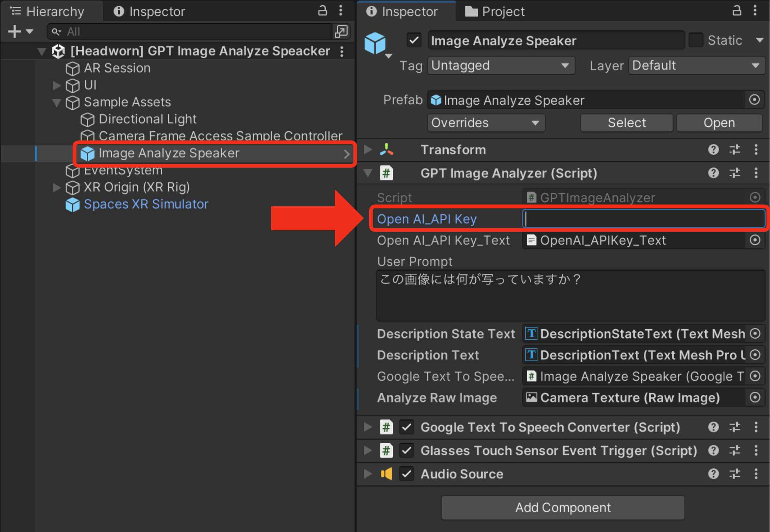Click the object name field Image Analyze Speaker
The image size is (770, 532).
pyautogui.click(x=556, y=41)
